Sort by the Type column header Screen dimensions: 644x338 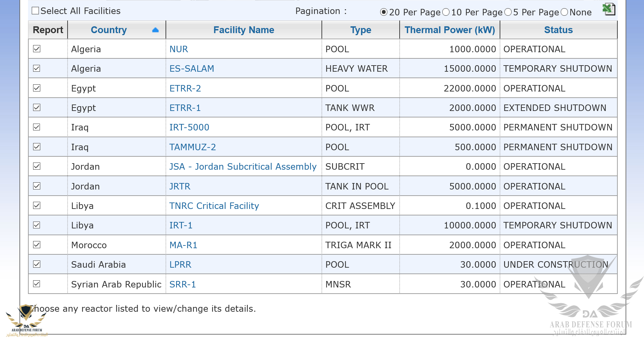[x=361, y=30]
